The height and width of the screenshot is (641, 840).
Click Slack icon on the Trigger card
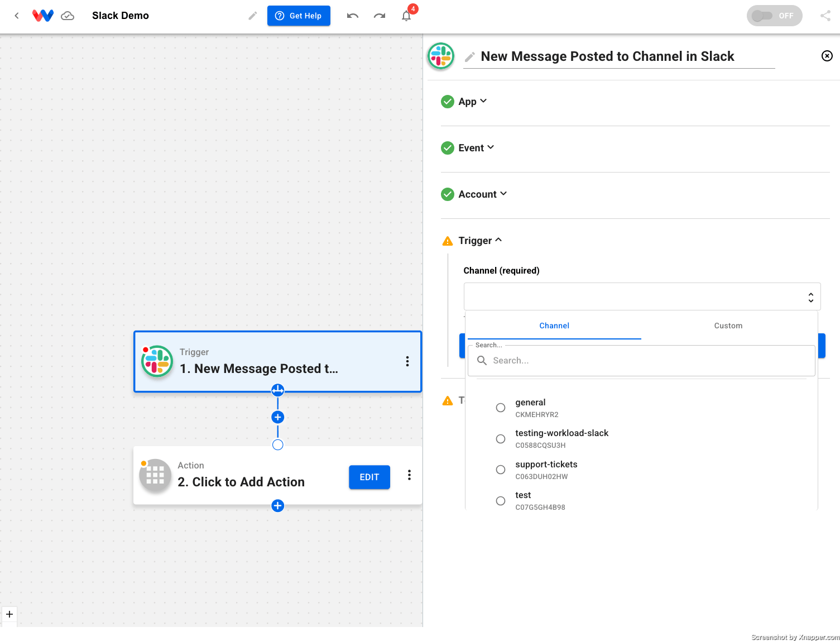(157, 361)
